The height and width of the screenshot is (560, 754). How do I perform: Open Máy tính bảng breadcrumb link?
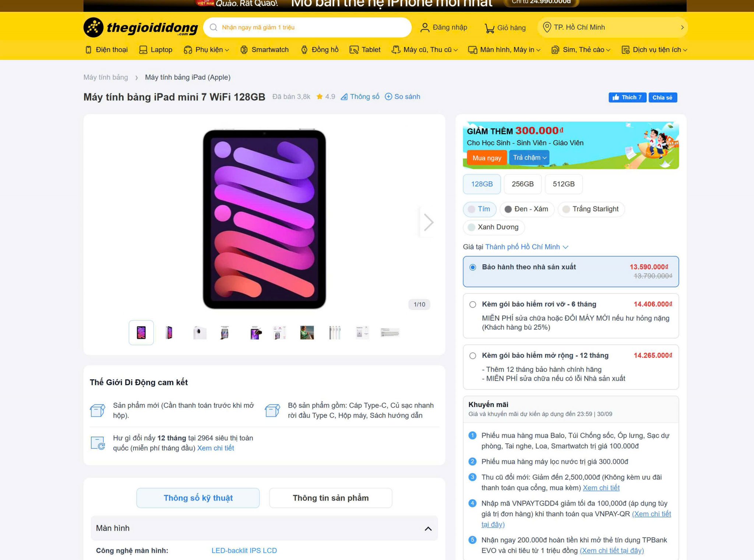106,77
